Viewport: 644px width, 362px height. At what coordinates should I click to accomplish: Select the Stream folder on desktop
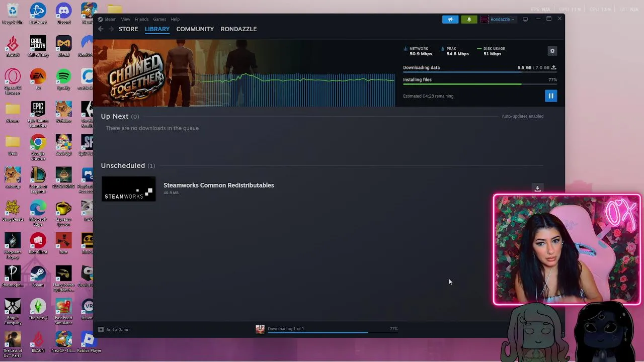(x=13, y=113)
